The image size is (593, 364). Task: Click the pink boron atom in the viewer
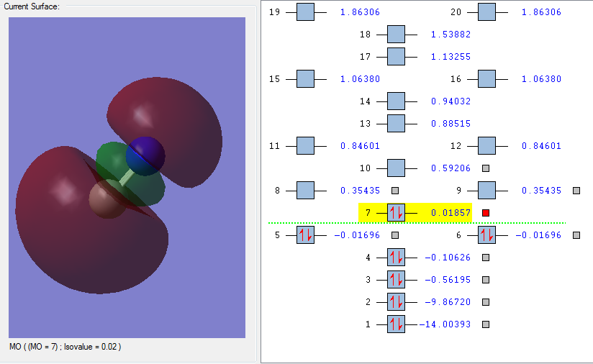(107, 199)
